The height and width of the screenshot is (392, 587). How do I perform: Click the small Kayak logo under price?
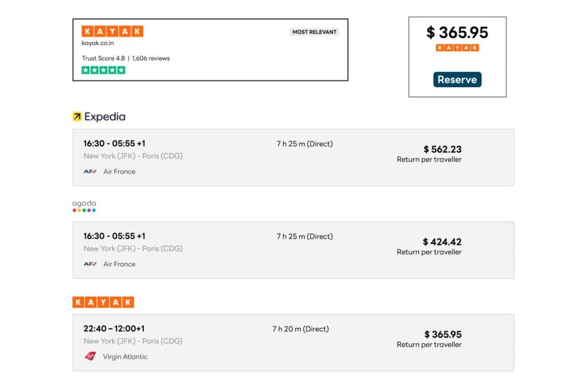pos(457,48)
